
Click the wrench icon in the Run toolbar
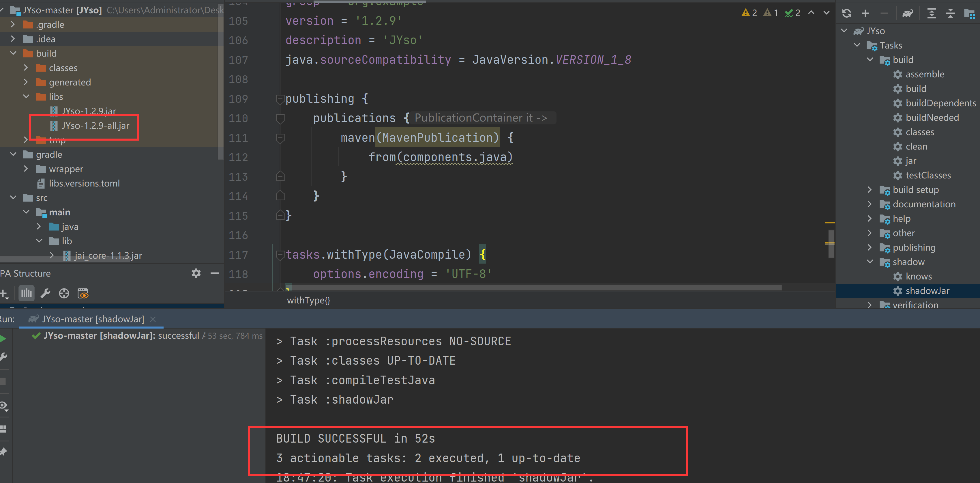[x=3, y=357]
